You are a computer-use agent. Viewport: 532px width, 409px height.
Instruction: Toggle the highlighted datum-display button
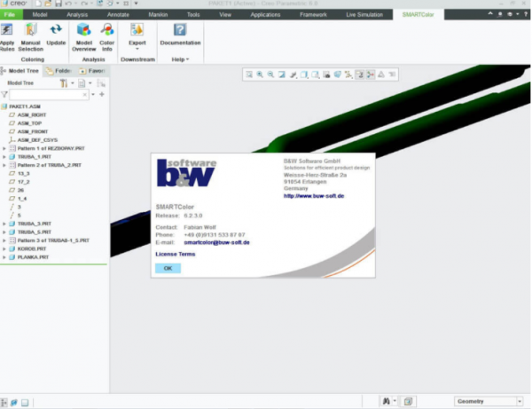[x=360, y=75]
